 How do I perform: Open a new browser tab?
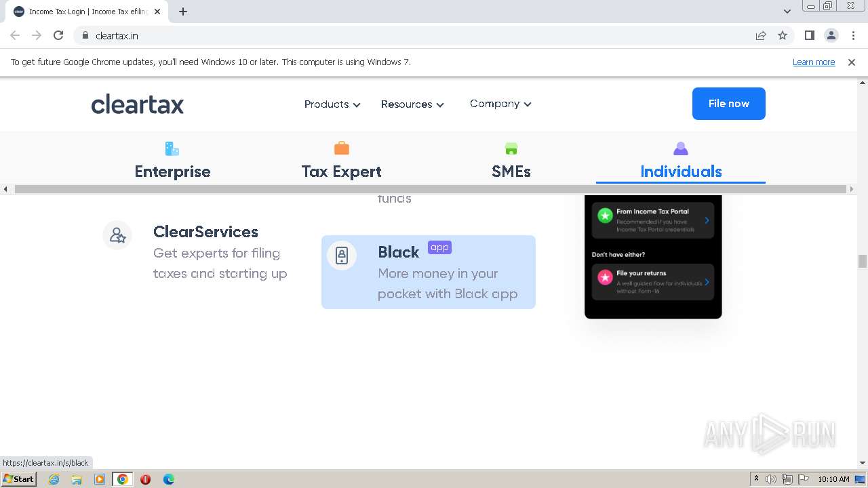[183, 12]
